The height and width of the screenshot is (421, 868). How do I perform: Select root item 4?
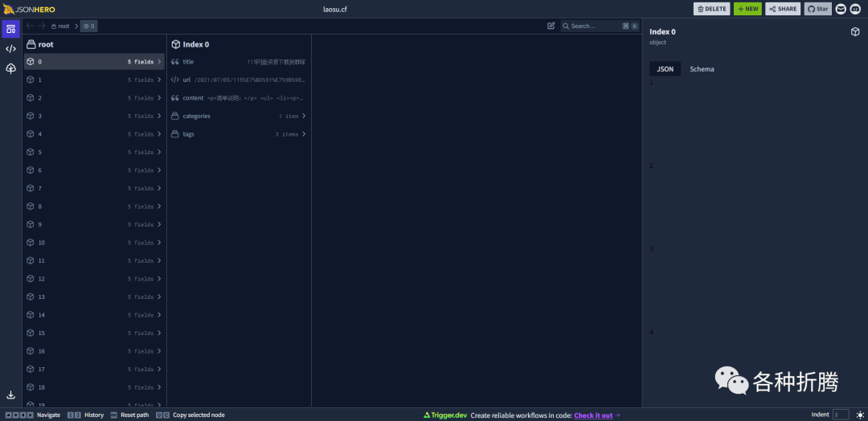pyautogui.click(x=94, y=134)
